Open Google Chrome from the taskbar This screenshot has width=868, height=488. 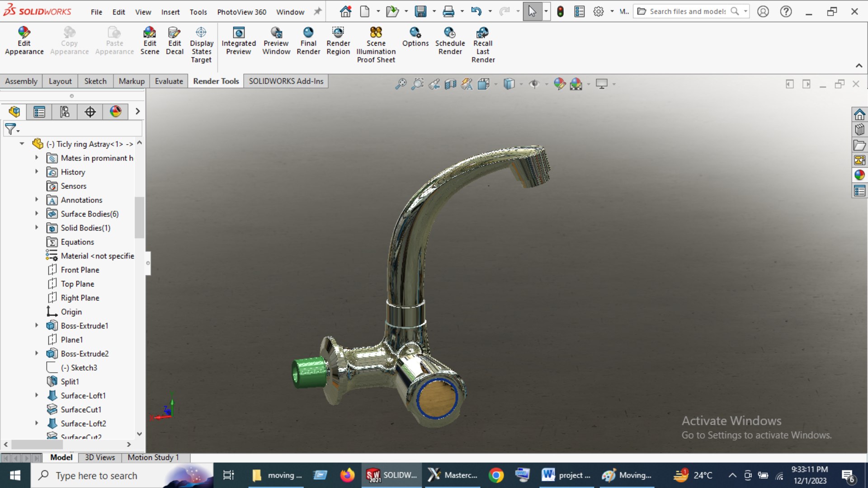(496, 475)
